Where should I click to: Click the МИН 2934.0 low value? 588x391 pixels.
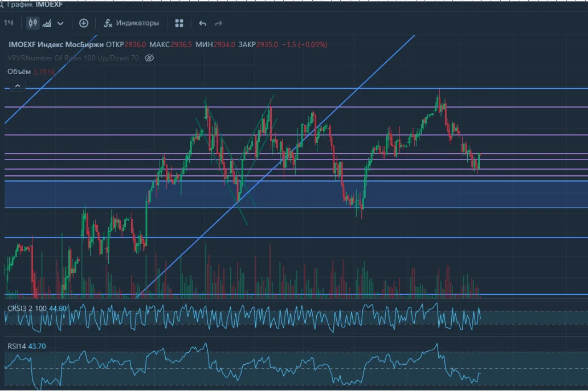[215, 44]
